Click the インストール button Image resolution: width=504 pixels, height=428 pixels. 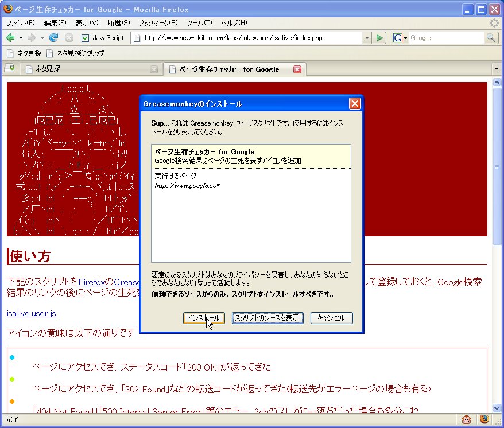point(204,318)
